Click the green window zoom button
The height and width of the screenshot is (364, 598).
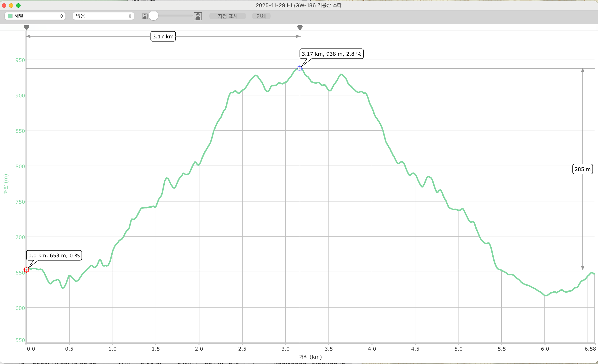coord(18,5)
